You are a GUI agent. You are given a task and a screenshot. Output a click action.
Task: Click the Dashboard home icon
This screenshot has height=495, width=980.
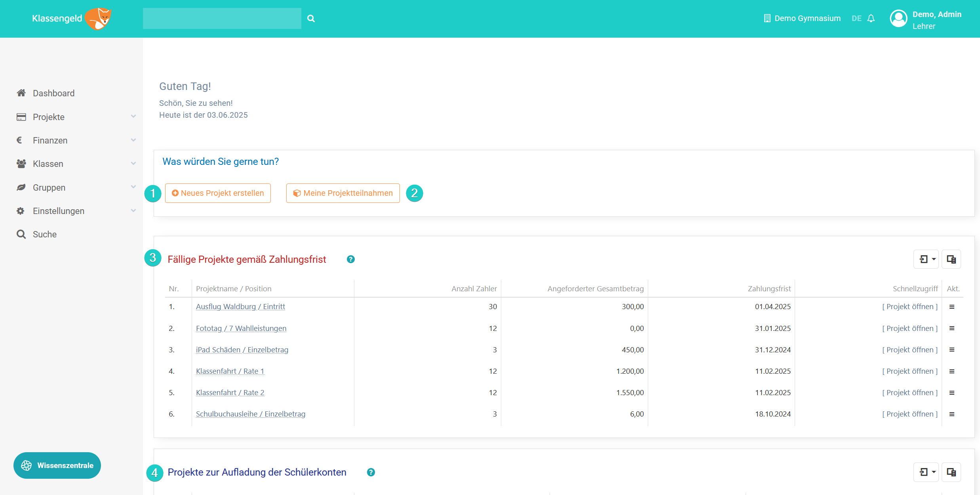[x=21, y=93]
